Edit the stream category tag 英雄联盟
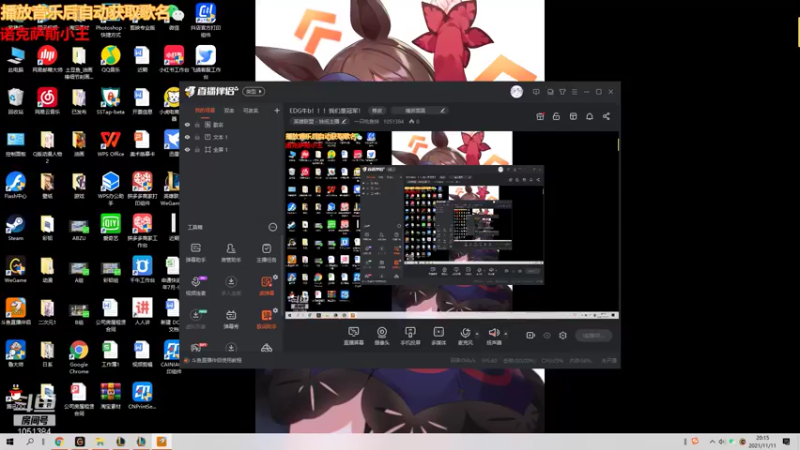 320,121
